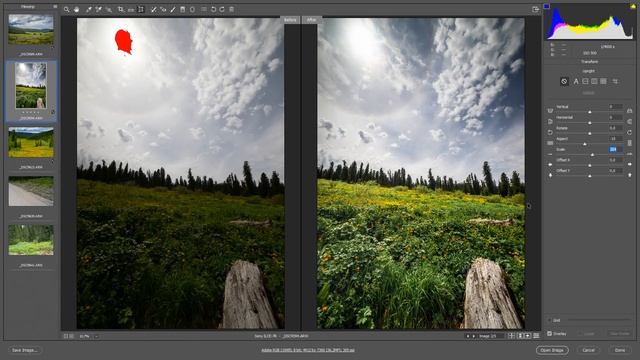The image size is (640, 360).
Task: Select fifth filmstrip thumbnail of forest
Action: 31,240
